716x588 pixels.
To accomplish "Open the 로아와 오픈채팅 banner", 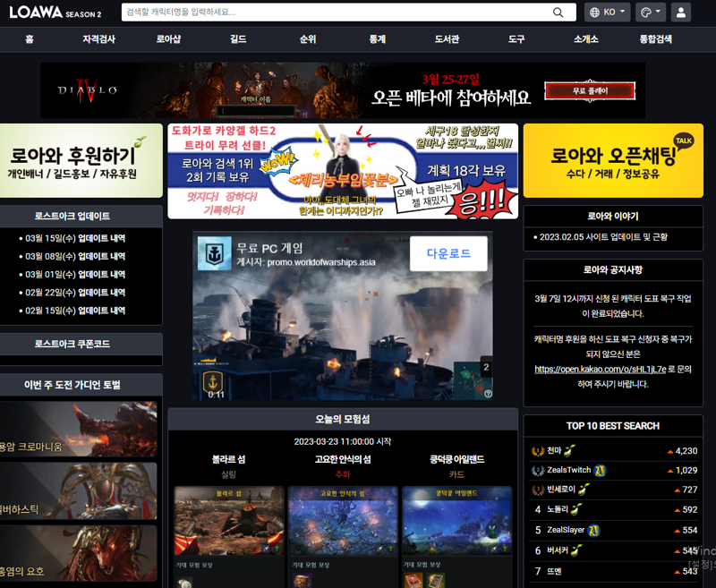I will point(613,161).
